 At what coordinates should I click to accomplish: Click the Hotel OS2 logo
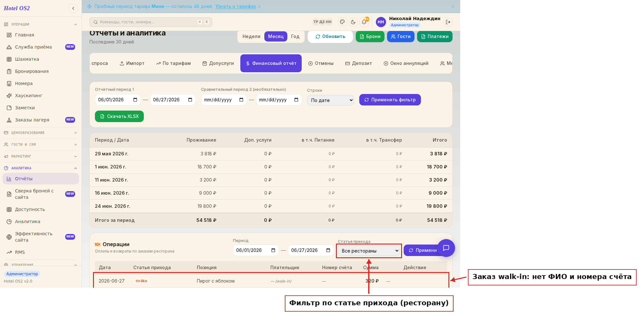(17, 8)
